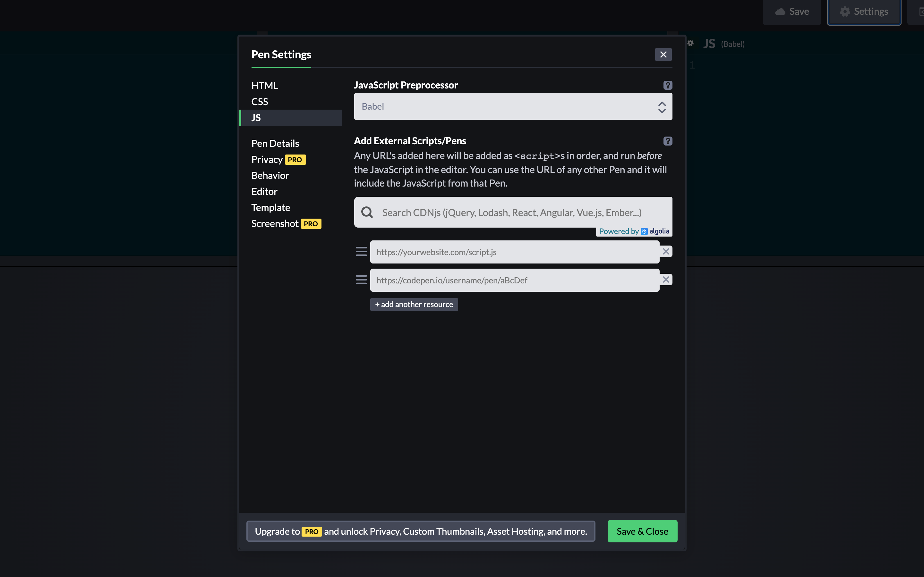924x577 pixels.
Task: Open the Behavior settings section
Action: point(270,176)
